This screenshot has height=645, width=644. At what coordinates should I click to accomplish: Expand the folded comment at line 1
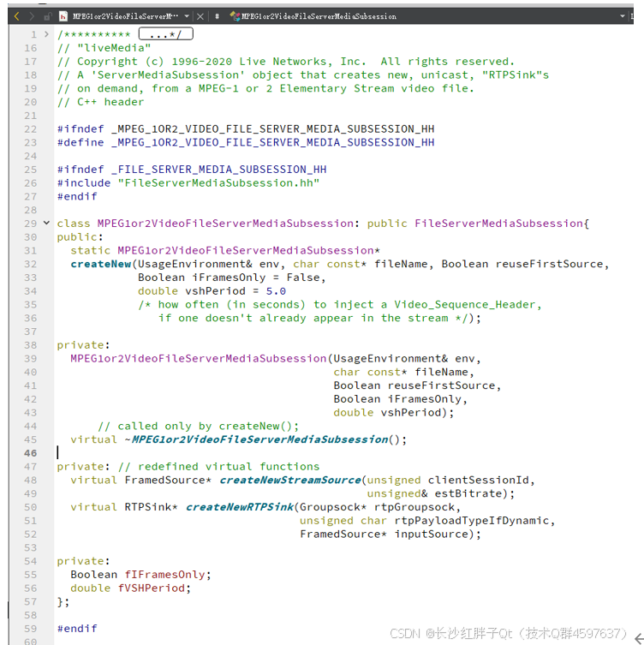(46, 34)
